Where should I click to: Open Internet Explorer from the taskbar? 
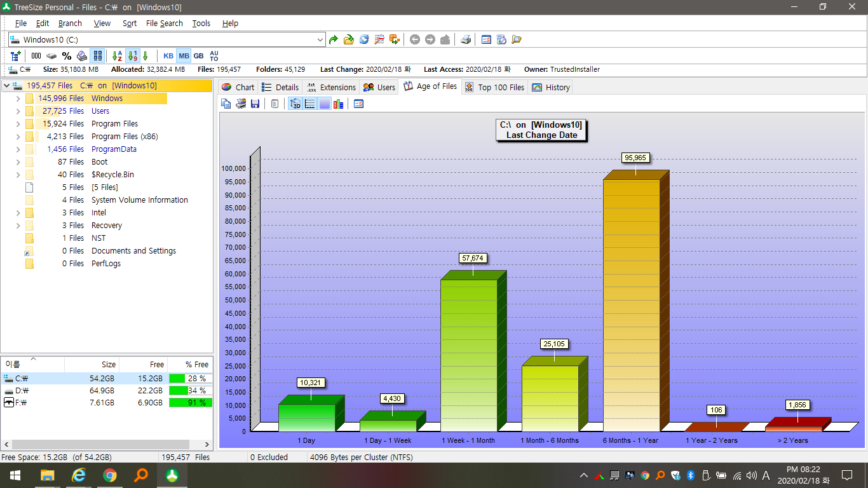click(x=79, y=475)
